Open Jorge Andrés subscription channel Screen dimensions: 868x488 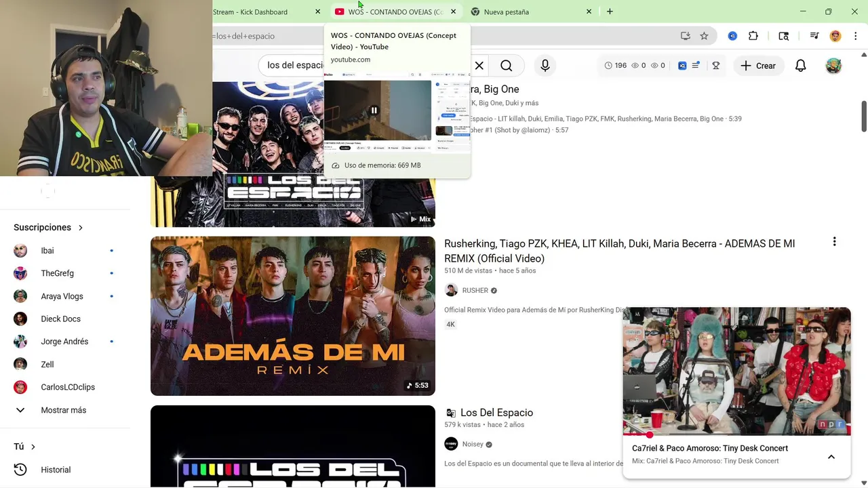coord(65,342)
